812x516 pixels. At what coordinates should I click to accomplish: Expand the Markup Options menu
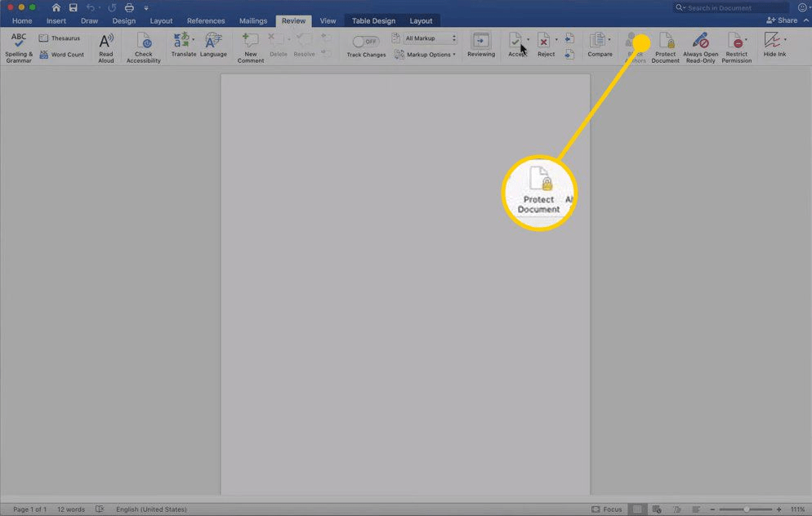(426, 55)
